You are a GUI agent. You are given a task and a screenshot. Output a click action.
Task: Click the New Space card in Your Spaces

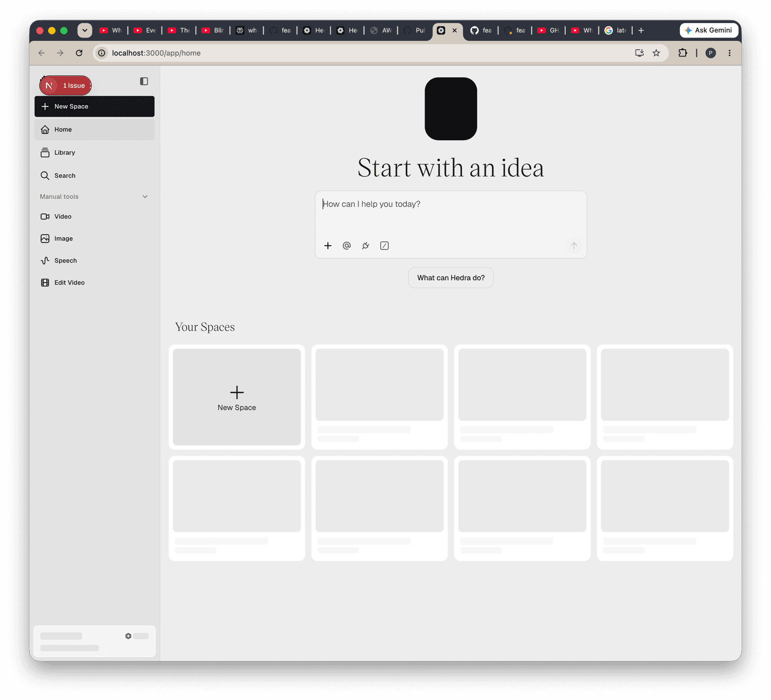tap(237, 397)
